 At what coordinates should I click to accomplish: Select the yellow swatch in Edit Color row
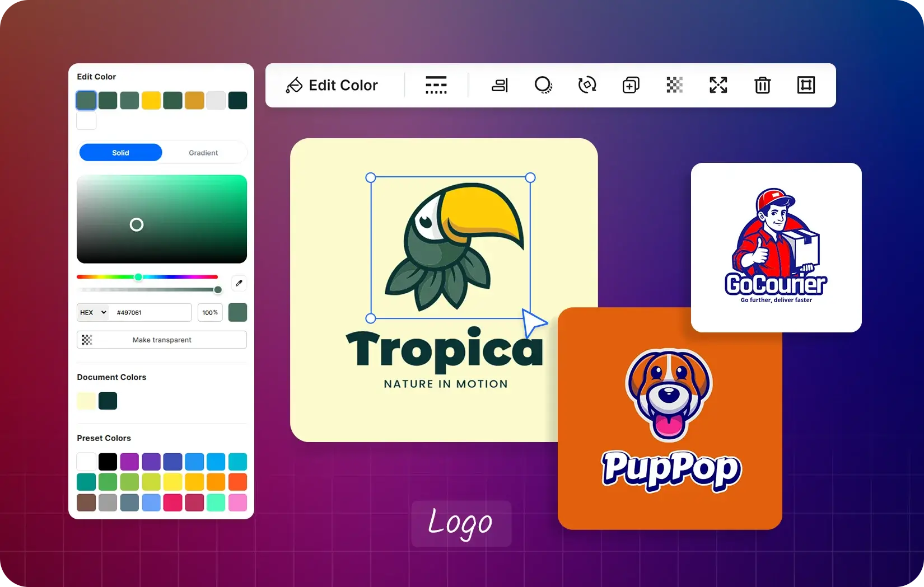[x=151, y=101]
